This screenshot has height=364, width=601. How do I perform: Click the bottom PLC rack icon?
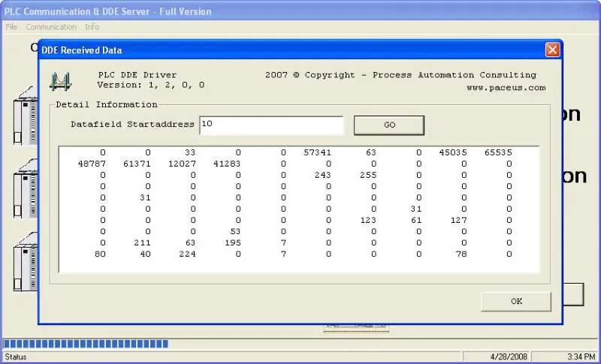pyautogui.click(x=25, y=263)
